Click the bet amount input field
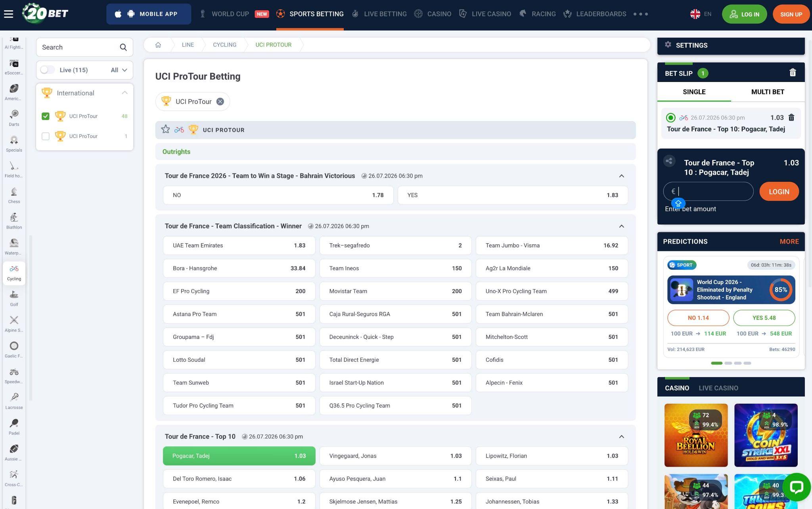812x509 pixels. tap(708, 191)
